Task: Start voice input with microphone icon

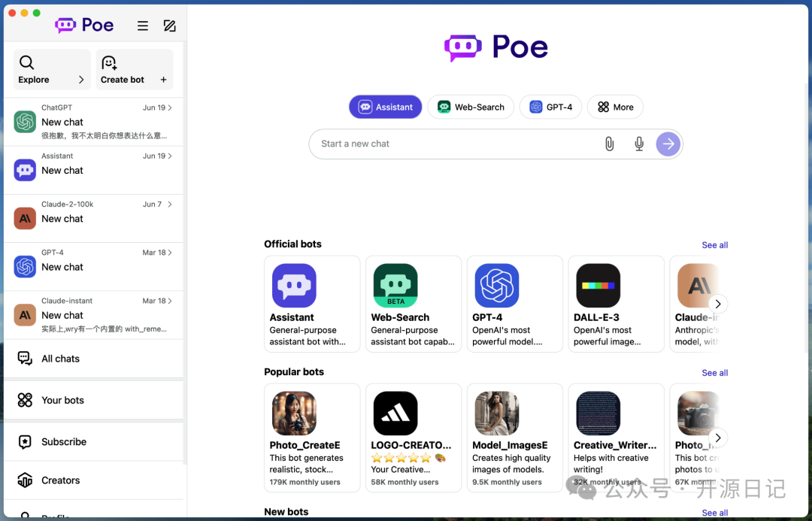Action: [x=639, y=144]
